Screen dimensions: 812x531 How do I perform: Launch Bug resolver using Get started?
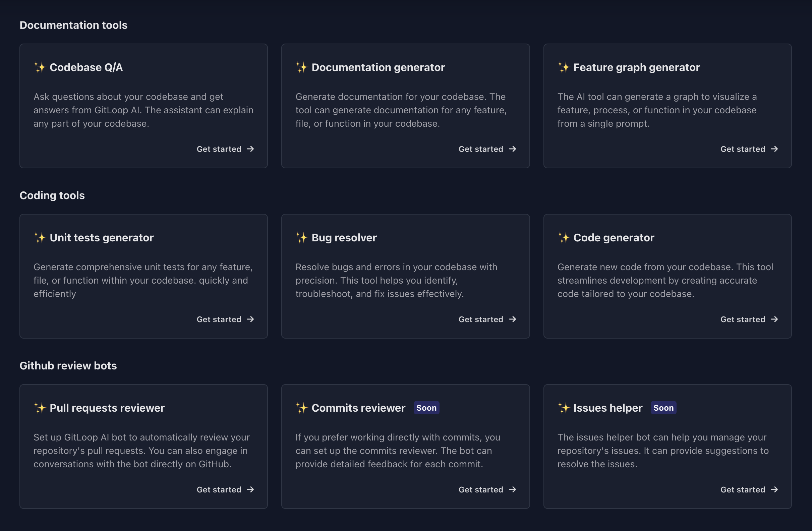point(487,319)
